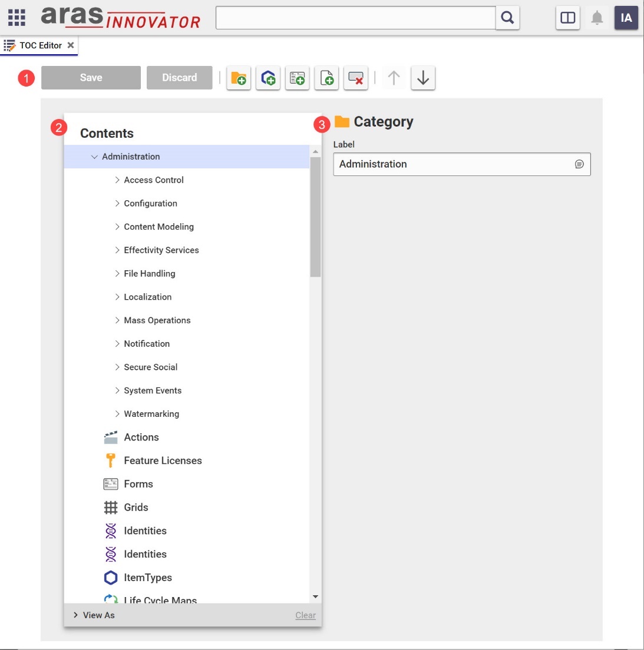The image size is (644, 650).
Task: Click the Contents tree scrollbar thumb
Action: pos(315,217)
